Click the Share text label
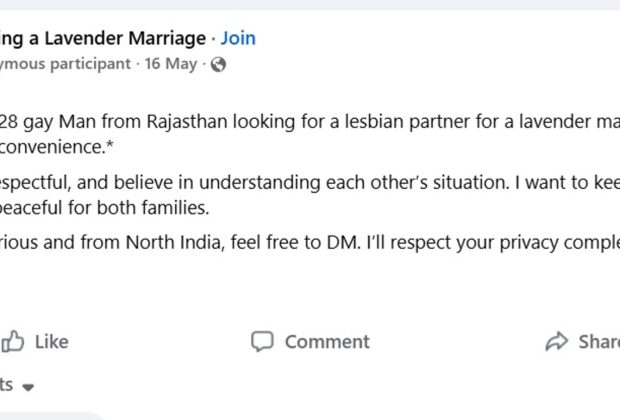Viewport: 620px width, 420px height. 599,342
